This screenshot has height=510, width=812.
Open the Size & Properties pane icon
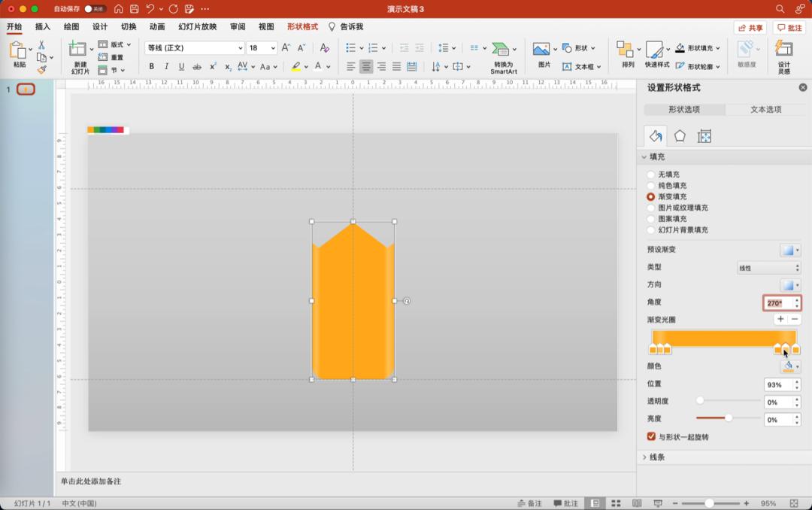704,136
